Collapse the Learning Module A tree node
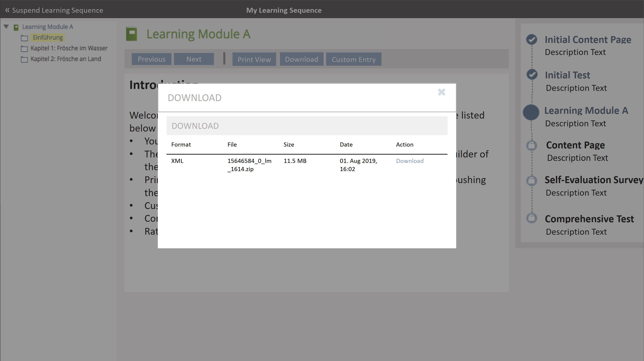644x361 pixels. [x=7, y=27]
